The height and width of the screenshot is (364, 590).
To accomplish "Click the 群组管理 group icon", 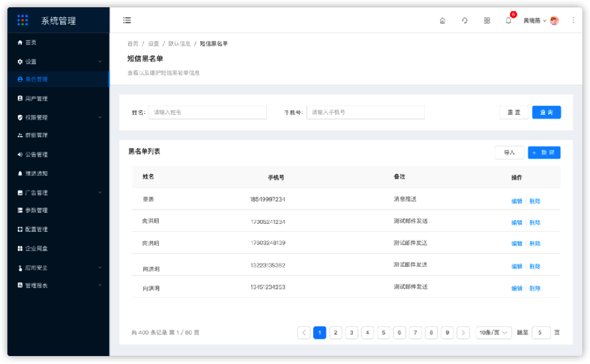I will (20, 135).
